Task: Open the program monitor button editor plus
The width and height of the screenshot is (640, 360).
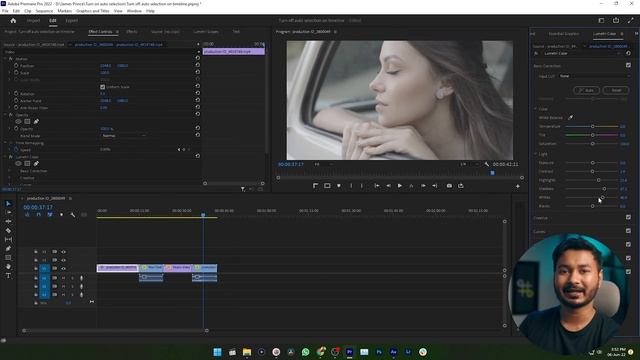Action: (518, 186)
